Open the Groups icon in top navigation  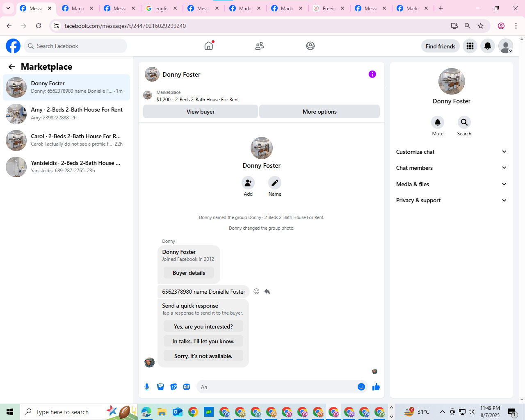(x=310, y=46)
